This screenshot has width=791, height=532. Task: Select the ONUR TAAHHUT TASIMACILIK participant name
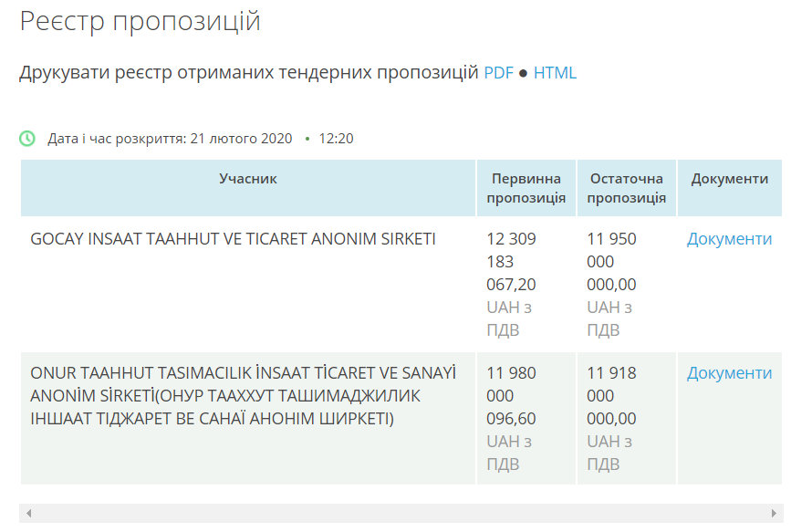pyautogui.click(x=244, y=396)
